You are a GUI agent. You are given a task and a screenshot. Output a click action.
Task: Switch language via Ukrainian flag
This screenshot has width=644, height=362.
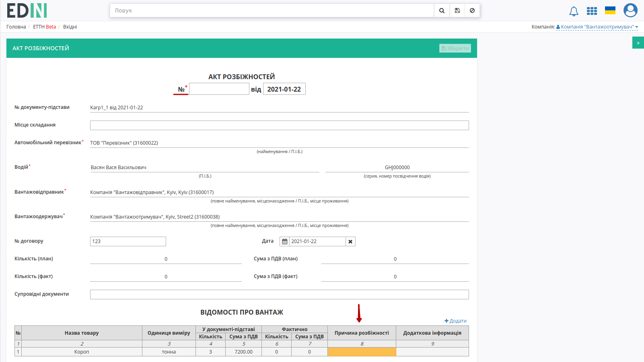pyautogui.click(x=610, y=10)
